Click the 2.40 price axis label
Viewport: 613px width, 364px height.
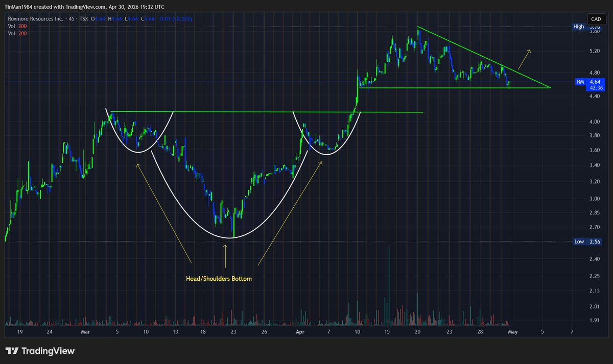pyautogui.click(x=595, y=259)
